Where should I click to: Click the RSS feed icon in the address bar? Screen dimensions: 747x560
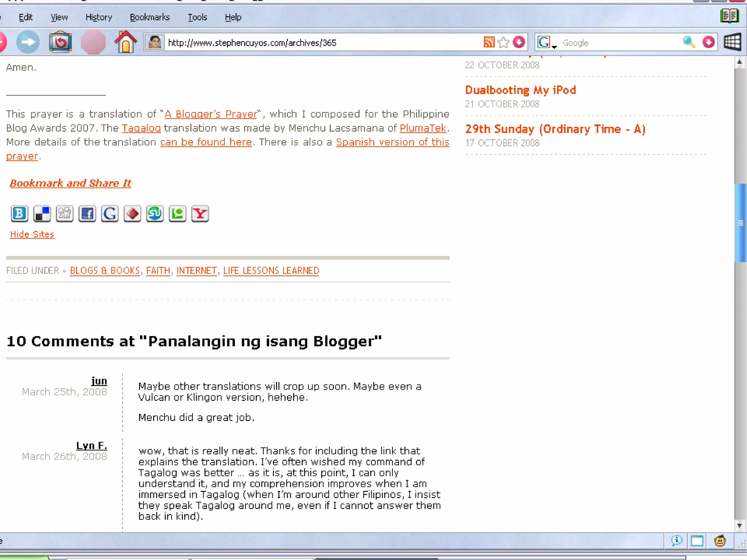click(489, 42)
